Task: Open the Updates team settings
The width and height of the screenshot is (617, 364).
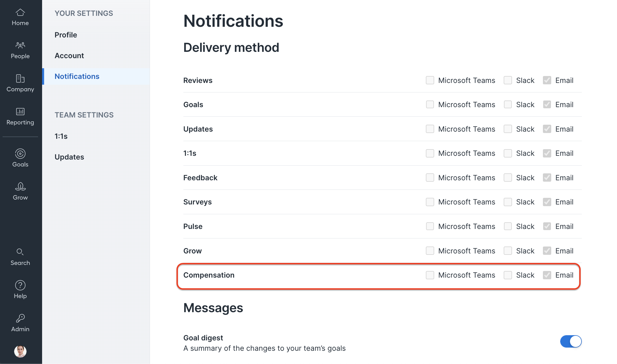Action: [x=69, y=157]
